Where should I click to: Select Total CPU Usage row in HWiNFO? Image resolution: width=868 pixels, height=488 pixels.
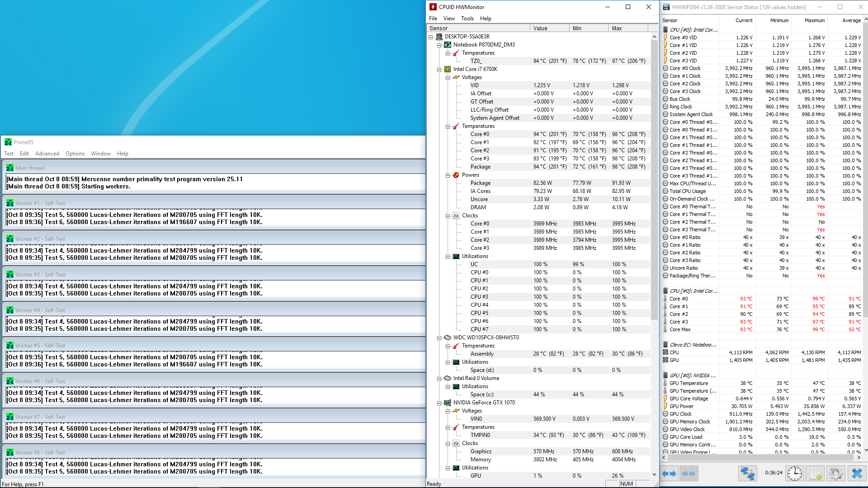click(762, 191)
